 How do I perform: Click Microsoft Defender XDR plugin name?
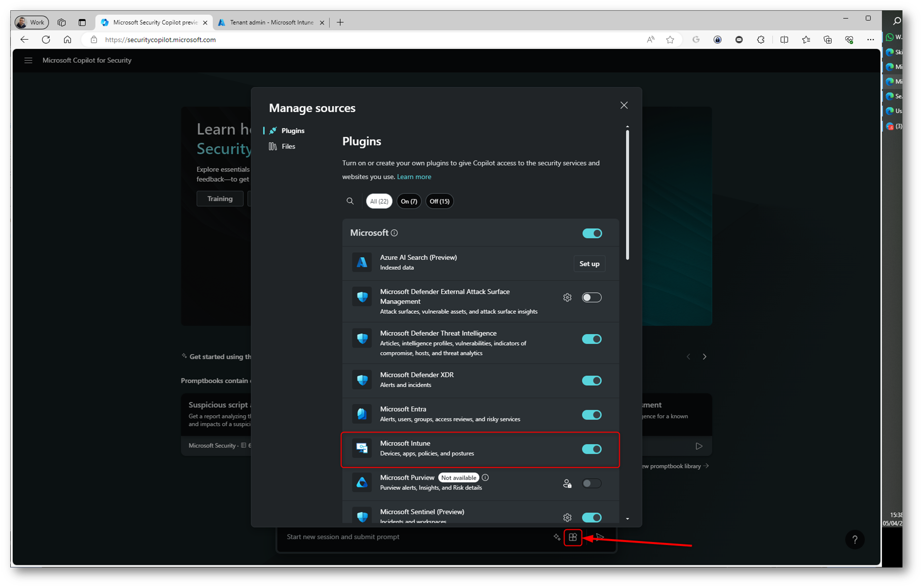[x=417, y=374]
